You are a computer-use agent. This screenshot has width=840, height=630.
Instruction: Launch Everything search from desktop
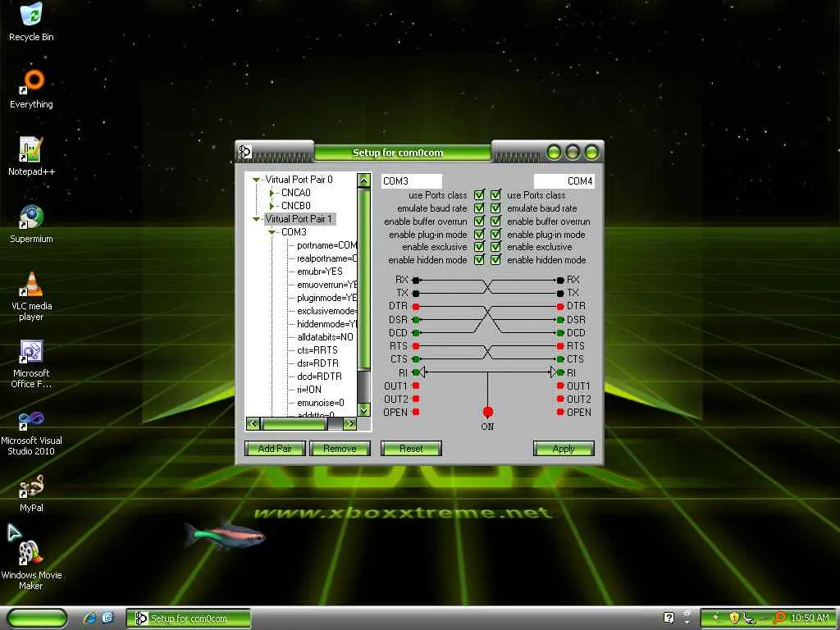31,89
